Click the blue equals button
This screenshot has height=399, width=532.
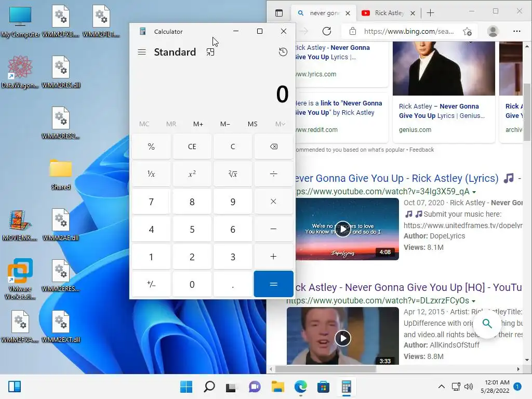(x=273, y=284)
